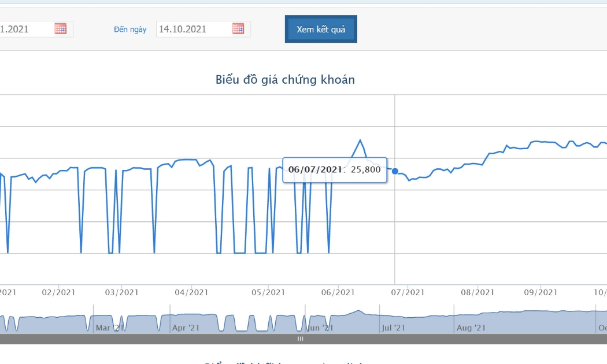
Task: Open the "Đến ngày" calendar picker icon
Action: (x=238, y=29)
